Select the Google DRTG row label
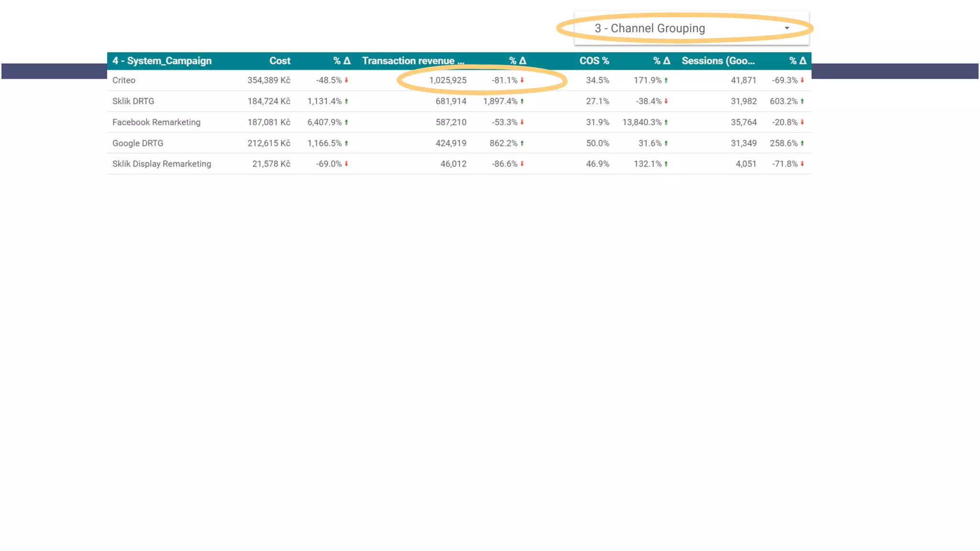Image resolution: width=980 pixels, height=551 pixels. click(x=138, y=143)
